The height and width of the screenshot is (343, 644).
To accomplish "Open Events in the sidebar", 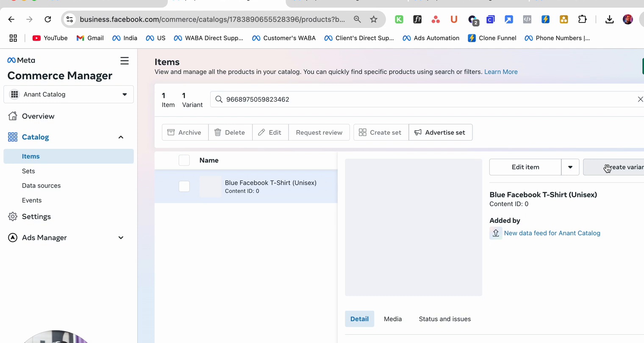I will (32, 200).
